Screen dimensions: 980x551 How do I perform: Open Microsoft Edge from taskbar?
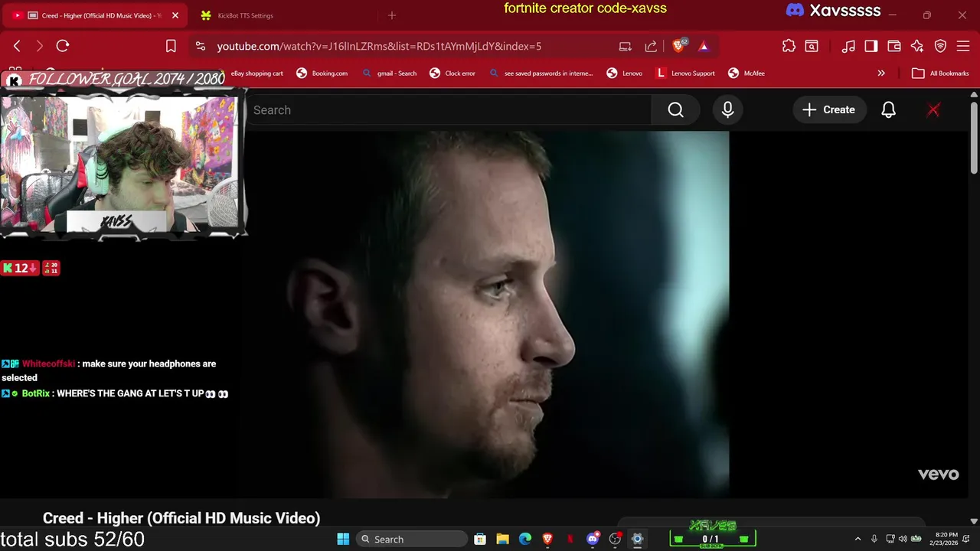[525, 539]
